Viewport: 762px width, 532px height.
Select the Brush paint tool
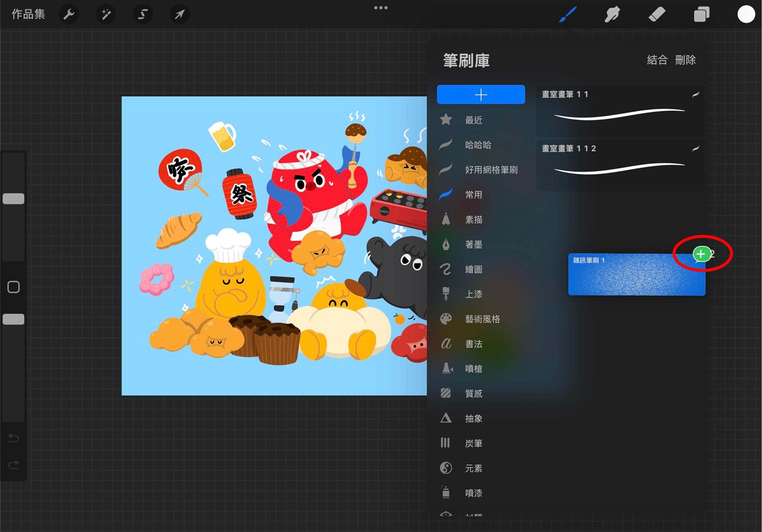[568, 14]
